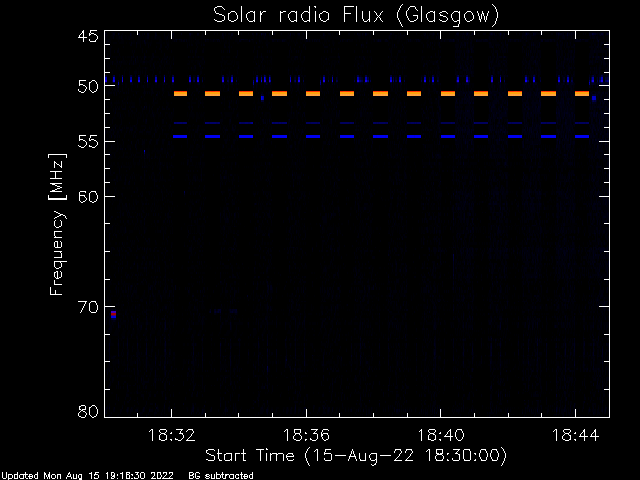Click the 'BG subtracted' footer text

click(x=221, y=476)
